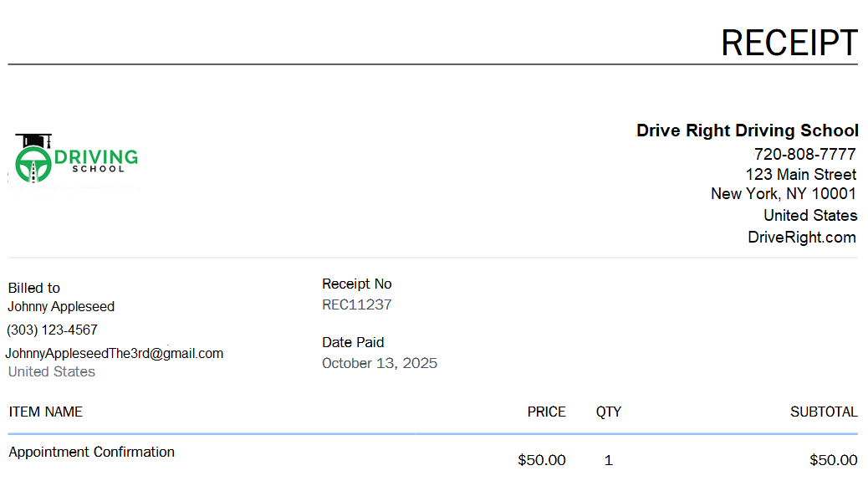Viewport: 868px width, 486px height.
Task: Click the school phone number 720-808-7777
Action: [804, 154]
